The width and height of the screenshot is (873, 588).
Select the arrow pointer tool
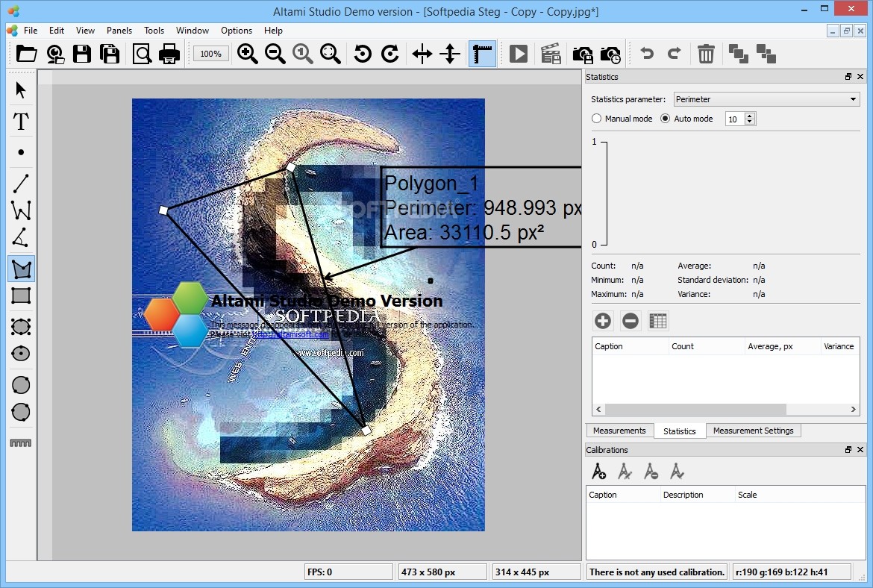(x=21, y=90)
